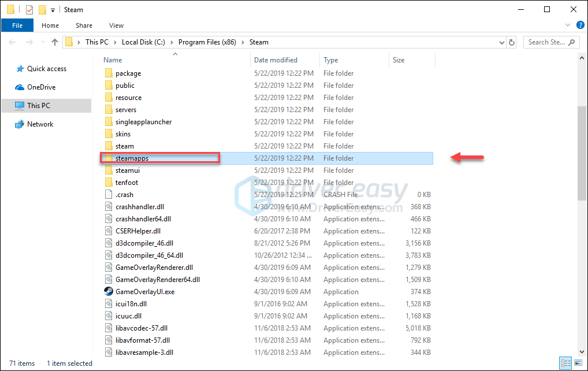588x371 pixels.
Task: Select the GameOverlayUI.exe Steam icon
Action: click(109, 291)
